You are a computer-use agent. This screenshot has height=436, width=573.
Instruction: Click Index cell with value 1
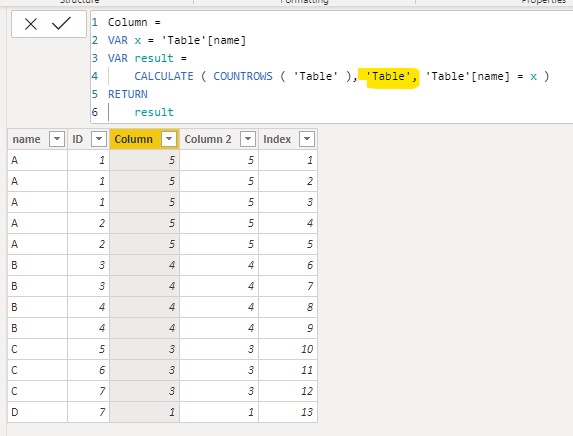(x=288, y=160)
